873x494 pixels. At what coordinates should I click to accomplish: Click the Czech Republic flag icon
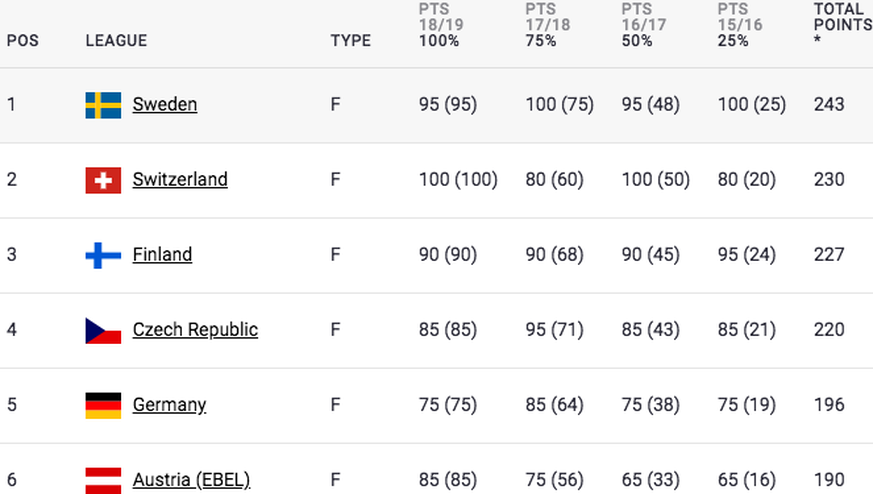click(x=103, y=330)
